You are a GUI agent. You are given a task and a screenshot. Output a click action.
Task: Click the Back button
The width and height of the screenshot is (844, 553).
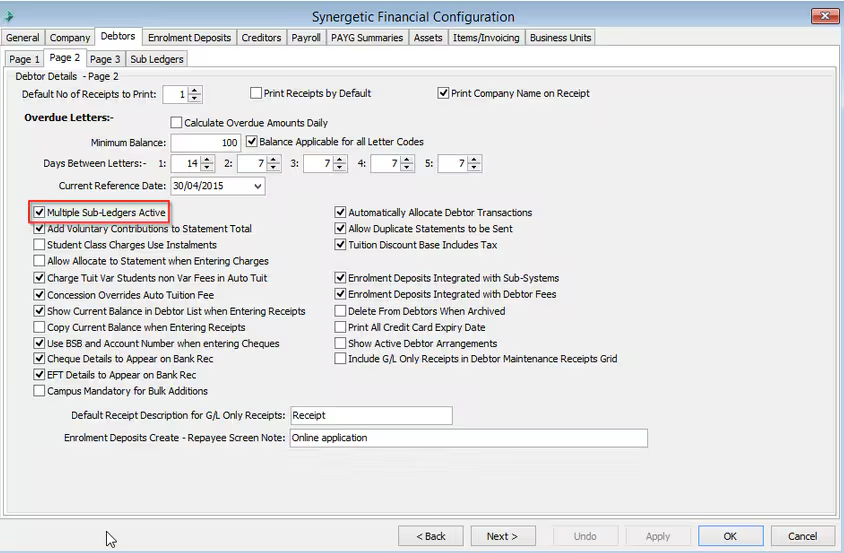point(431,536)
